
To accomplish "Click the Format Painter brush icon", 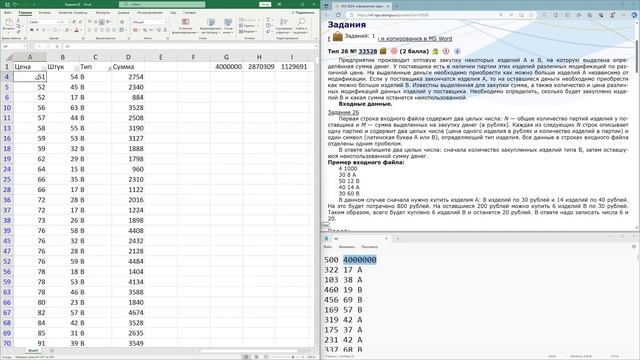I will [x=19, y=31].
